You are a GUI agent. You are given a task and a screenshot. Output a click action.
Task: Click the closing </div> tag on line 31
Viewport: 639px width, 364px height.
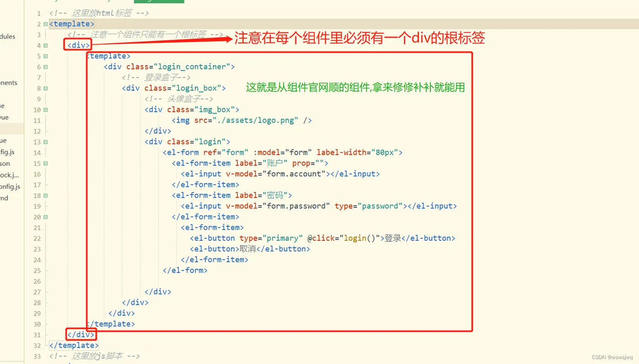[81, 334]
